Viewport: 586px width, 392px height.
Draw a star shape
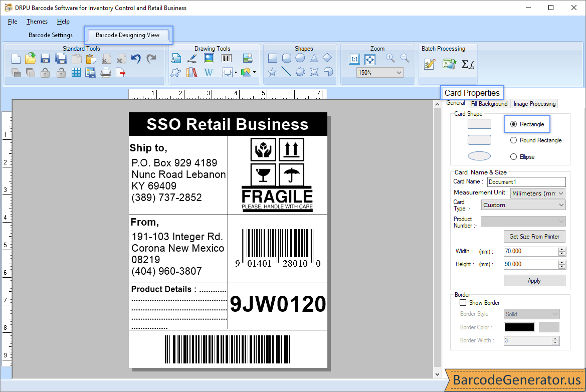pos(272,72)
